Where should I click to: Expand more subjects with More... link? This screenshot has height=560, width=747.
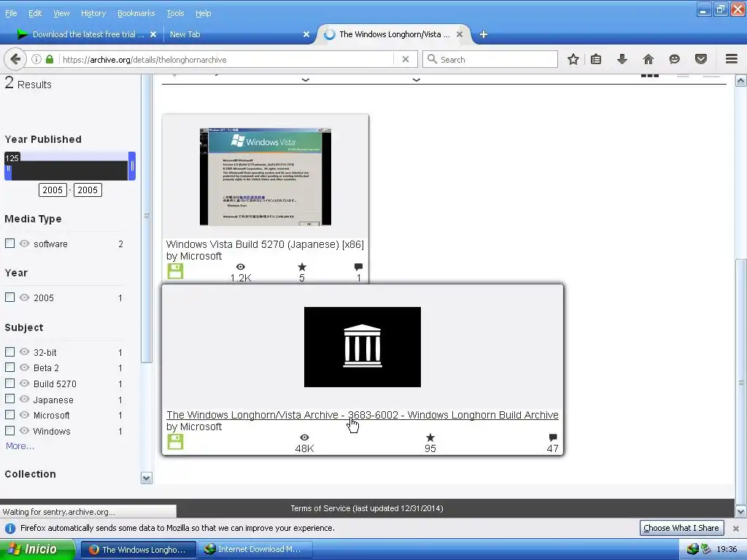point(20,446)
